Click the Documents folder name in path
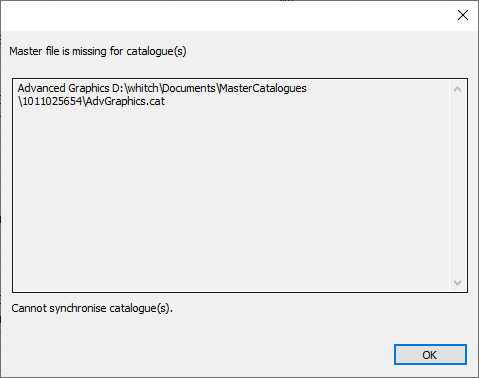 pos(189,88)
